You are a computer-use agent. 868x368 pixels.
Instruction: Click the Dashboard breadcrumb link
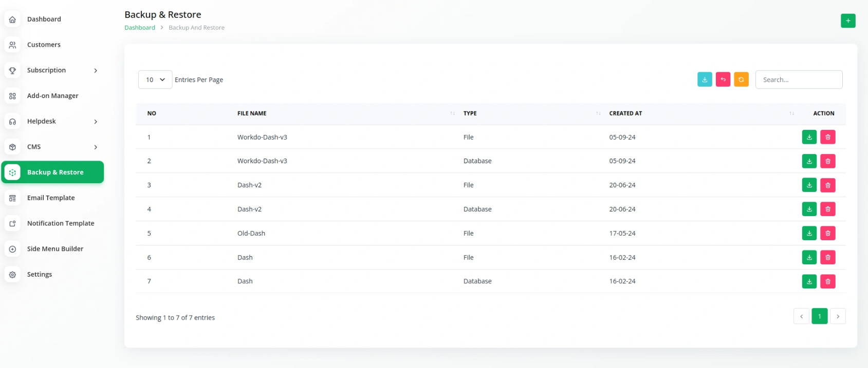pyautogui.click(x=140, y=28)
